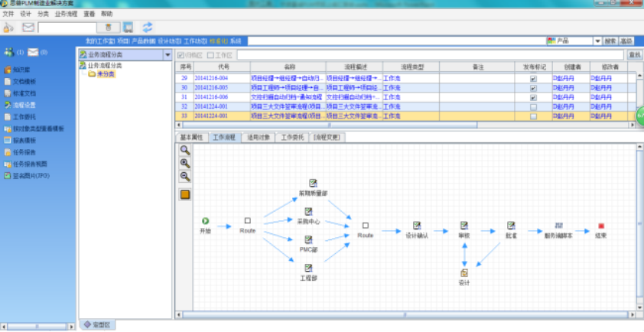This screenshot has width=644, height=332.
Task: Toggle the 工作区 checkbox
Action: (210, 56)
